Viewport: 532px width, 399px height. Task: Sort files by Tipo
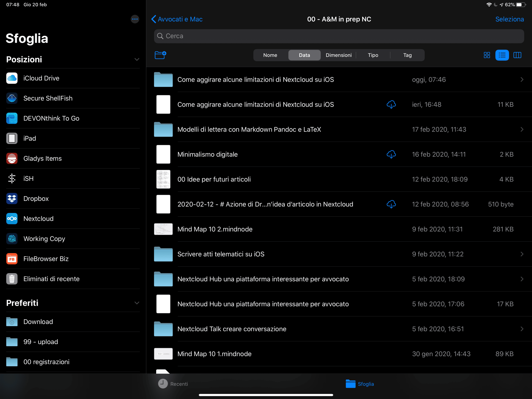click(373, 55)
